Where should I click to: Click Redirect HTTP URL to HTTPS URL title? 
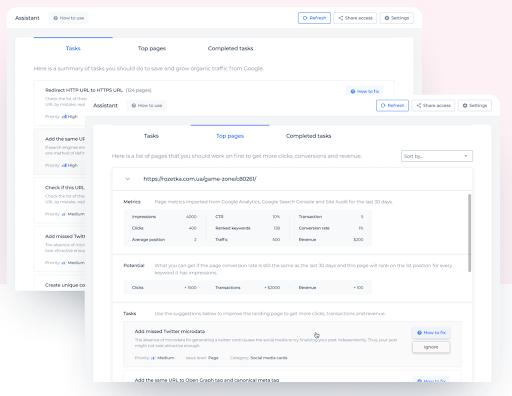[84, 90]
